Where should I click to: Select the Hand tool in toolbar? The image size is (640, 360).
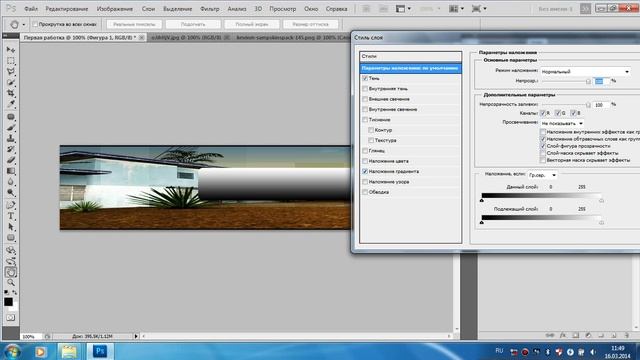pyautogui.click(x=11, y=272)
